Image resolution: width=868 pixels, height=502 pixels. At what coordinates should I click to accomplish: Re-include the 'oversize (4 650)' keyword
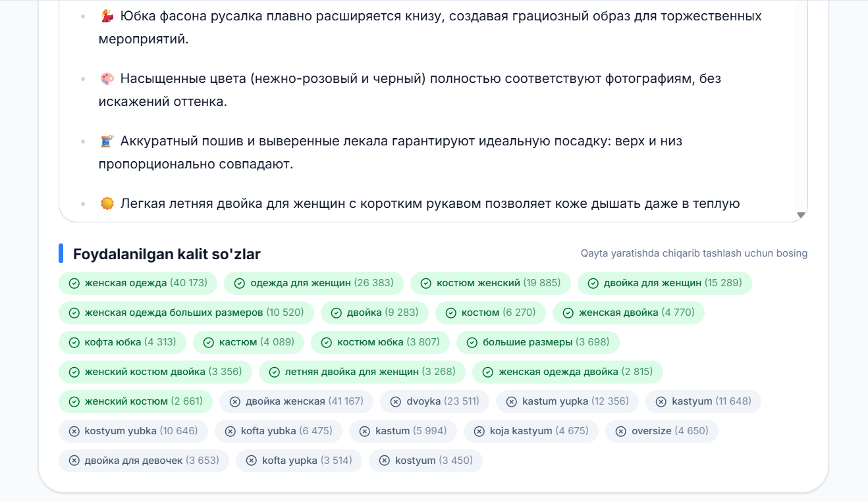point(662,431)
